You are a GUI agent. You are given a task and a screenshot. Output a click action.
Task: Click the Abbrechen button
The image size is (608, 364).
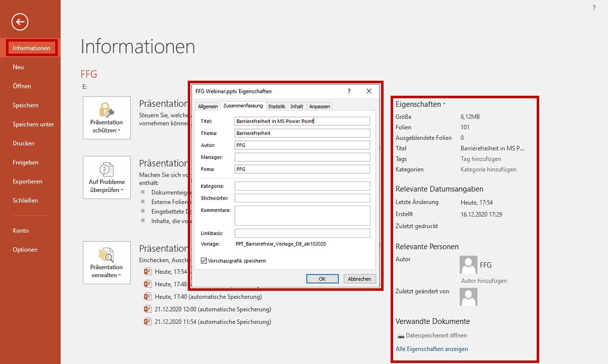359,279
